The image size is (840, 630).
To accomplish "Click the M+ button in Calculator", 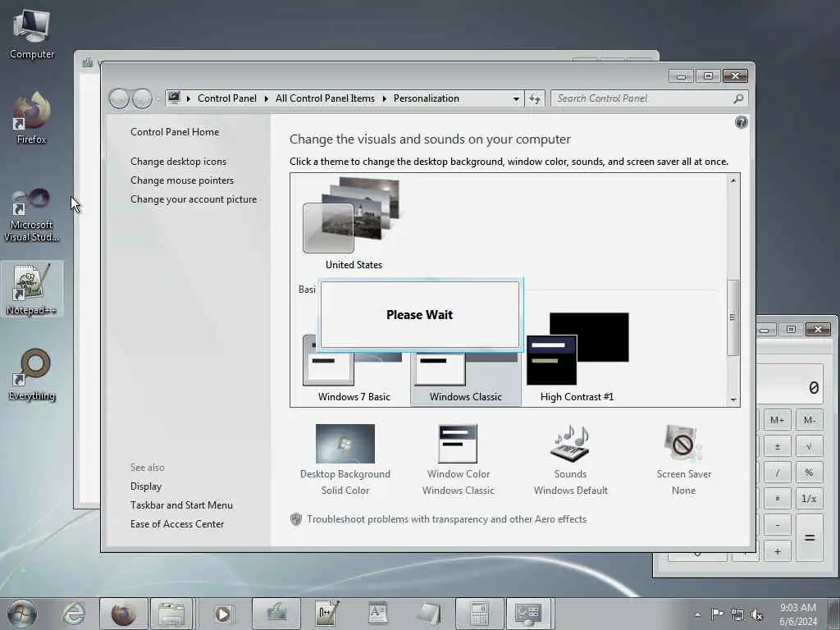I will click(777, 420).
